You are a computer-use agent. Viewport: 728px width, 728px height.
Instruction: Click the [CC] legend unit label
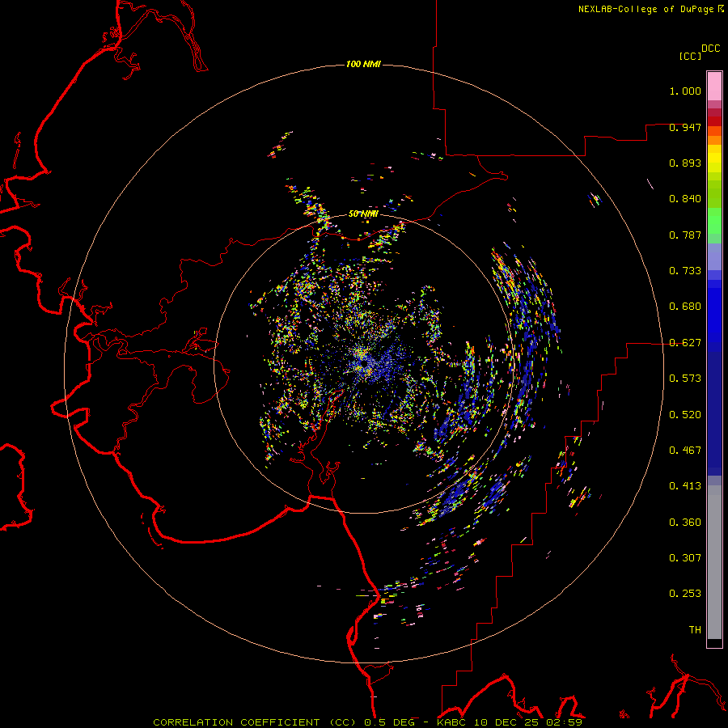690,56
